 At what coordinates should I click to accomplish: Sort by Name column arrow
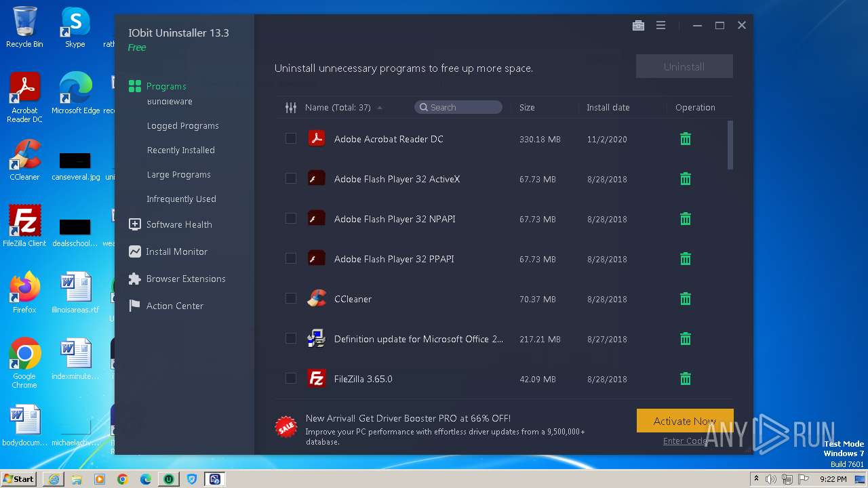click(x=380, y=108)
